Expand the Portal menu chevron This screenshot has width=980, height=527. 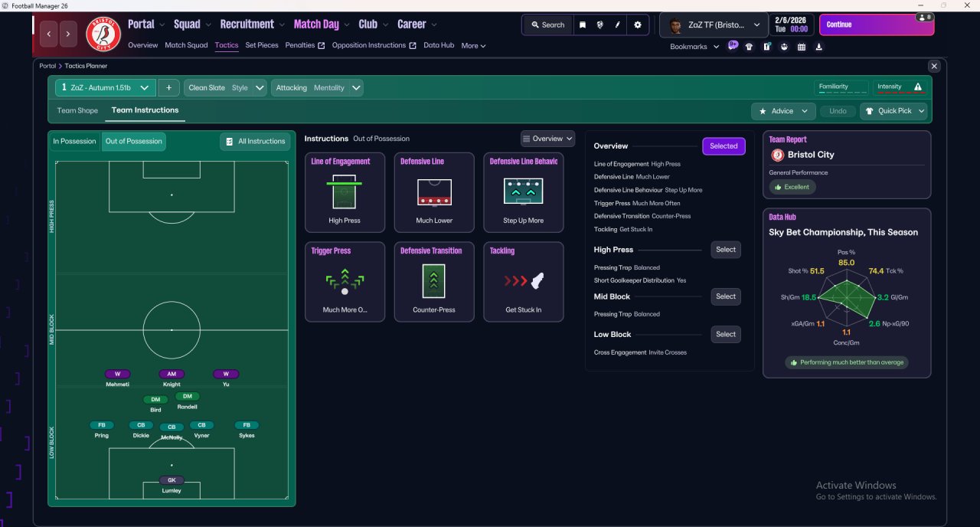[162, 25]
